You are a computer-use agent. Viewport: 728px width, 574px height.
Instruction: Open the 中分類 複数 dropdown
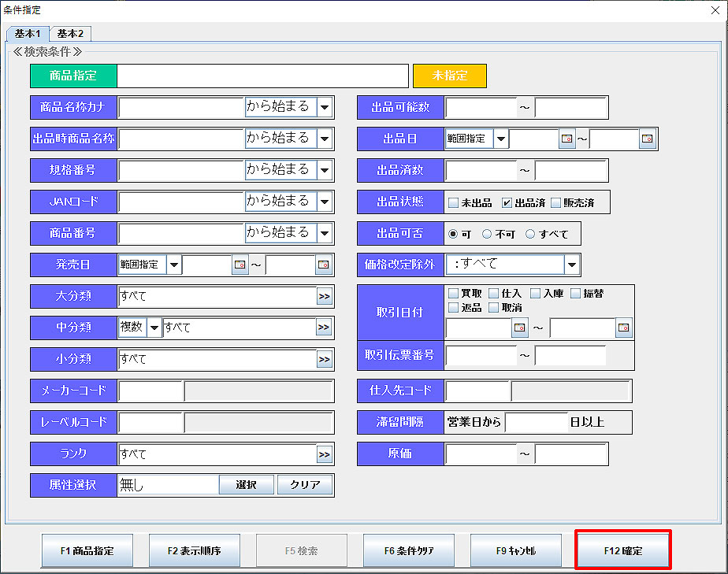click(154, 328)
